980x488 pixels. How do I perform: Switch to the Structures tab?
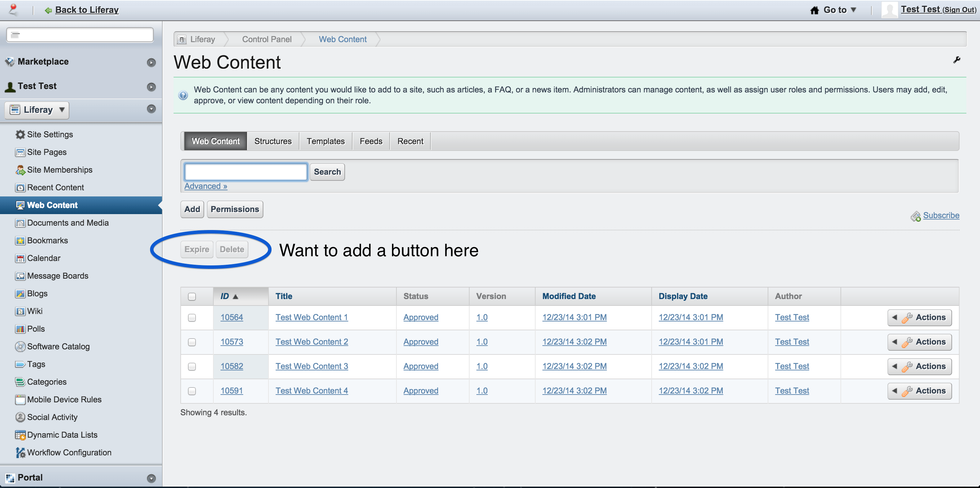click(x=273, y=141)
